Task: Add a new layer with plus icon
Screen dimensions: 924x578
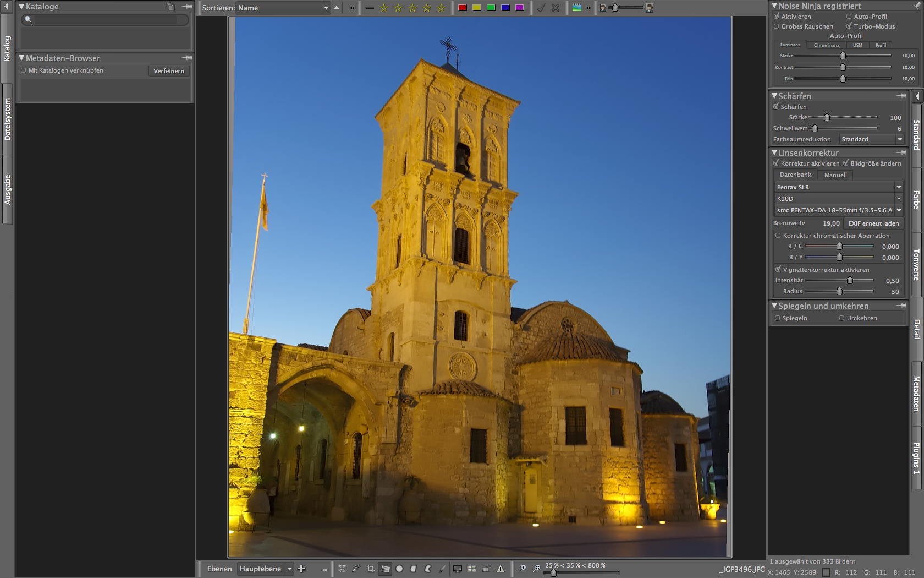Action: point(301,569)
